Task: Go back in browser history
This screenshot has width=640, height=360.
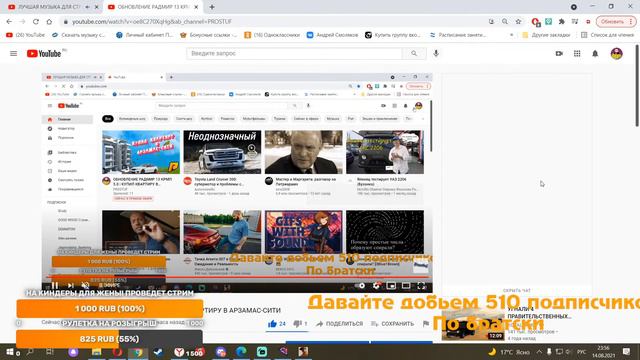Action: [9, 22]
